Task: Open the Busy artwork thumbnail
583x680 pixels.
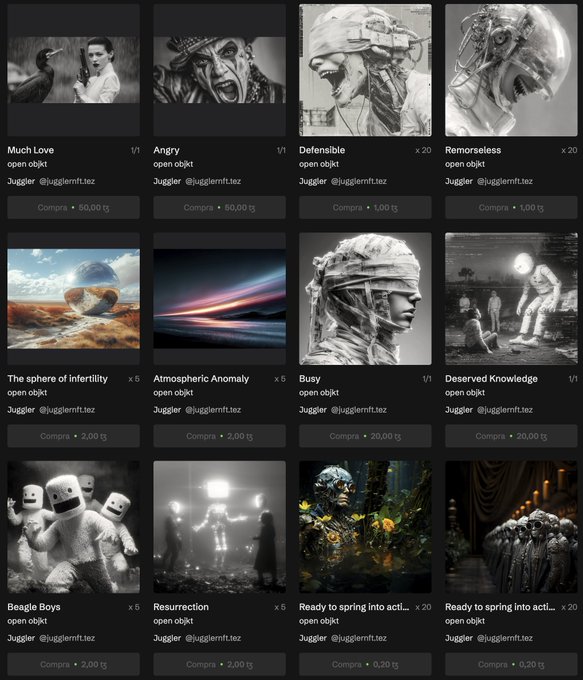Action: tap(365, 298)
